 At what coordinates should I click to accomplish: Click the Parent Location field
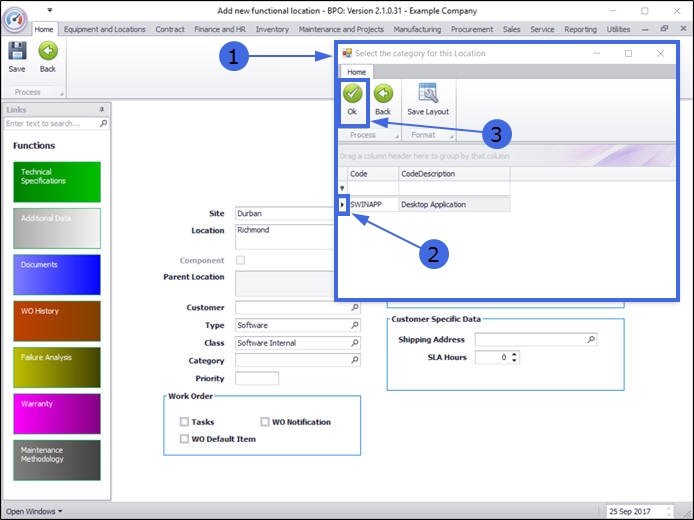point(285,284)
